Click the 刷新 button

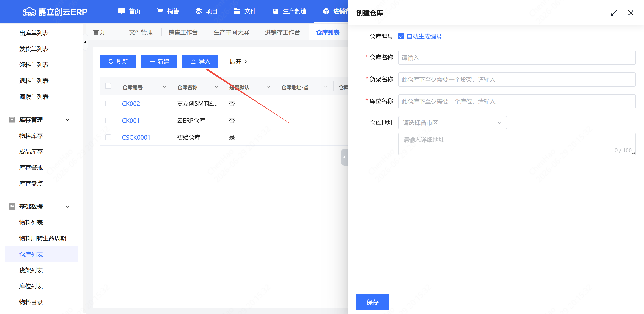(x=118, y=61)
